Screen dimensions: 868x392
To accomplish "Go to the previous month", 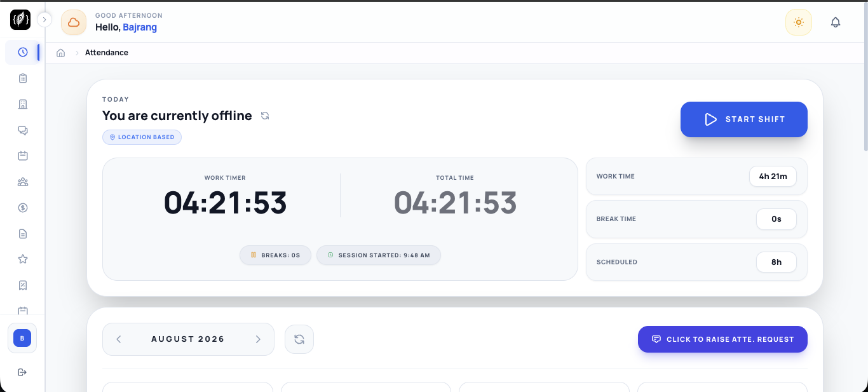I will (x=119, y=339).
